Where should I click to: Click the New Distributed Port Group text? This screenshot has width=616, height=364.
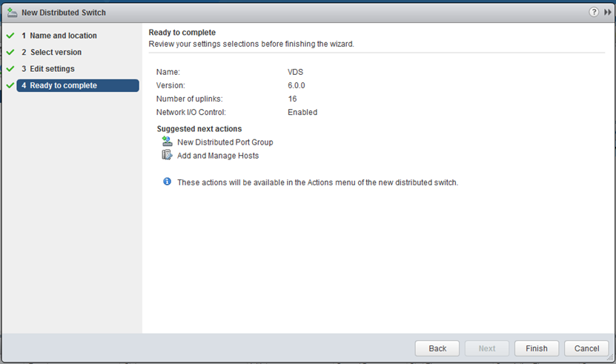point(225,142)
